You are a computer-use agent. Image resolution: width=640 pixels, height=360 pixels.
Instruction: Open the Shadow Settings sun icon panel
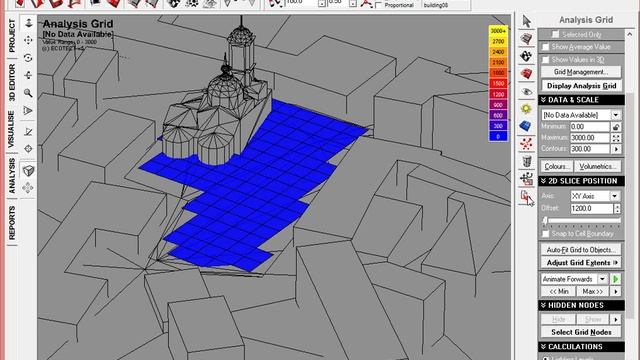coord(527,109)
